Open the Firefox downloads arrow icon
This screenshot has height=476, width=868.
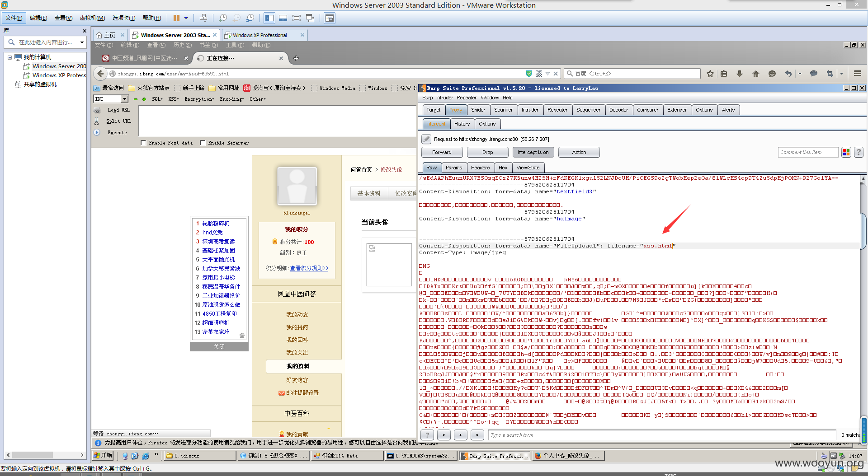tap(740, 74)
